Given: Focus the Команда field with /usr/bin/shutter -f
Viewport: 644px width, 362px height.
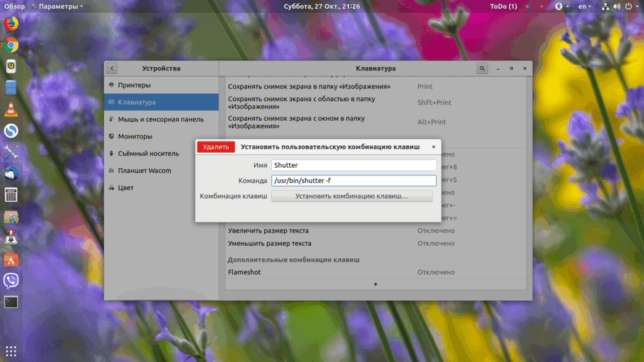Looking at the screenshot, I should pyautogui.click(x=353, y=180).
